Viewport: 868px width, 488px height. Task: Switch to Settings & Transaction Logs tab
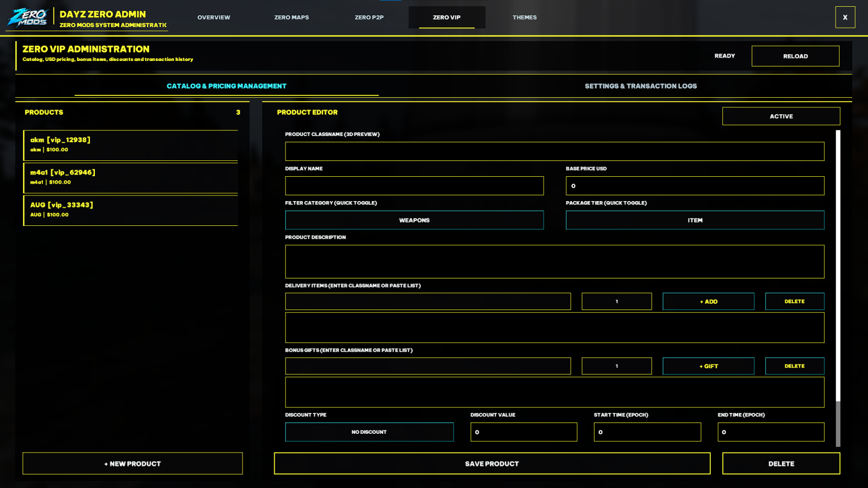click(x=641, y=86)
